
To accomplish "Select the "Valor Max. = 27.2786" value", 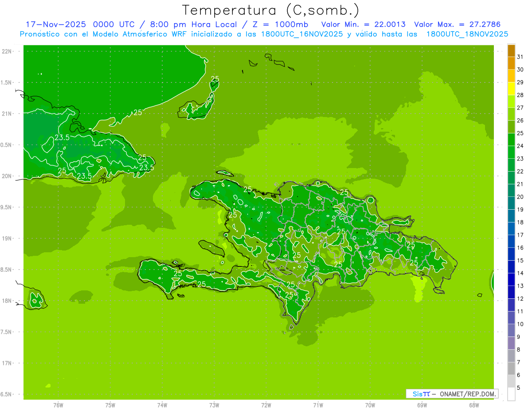I will (458, 24).
